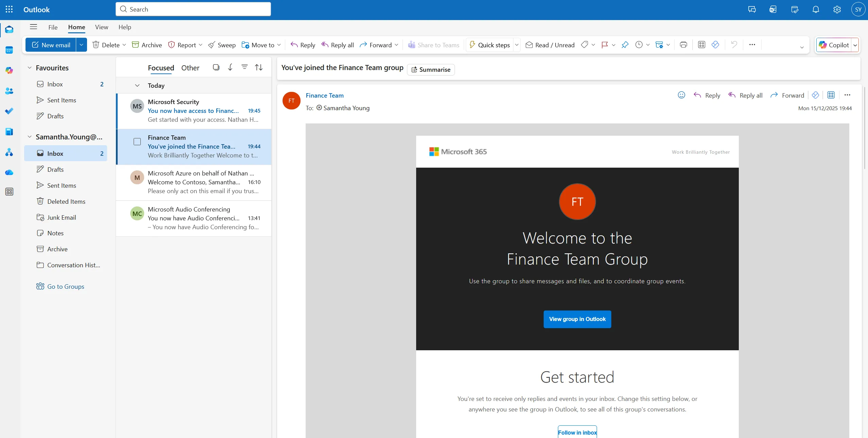Expand the Report dropdown arrow
The width and height of the screenshot is (868, 438).
[201, 45]
